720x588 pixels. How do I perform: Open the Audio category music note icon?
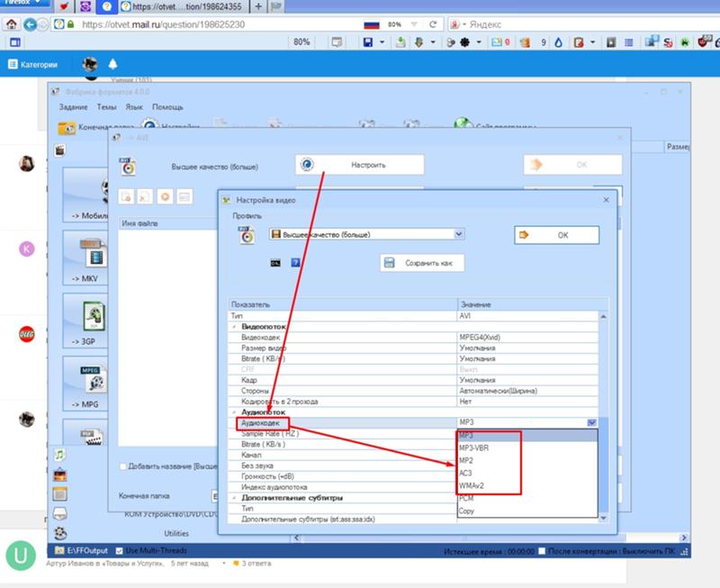(59, 455)
